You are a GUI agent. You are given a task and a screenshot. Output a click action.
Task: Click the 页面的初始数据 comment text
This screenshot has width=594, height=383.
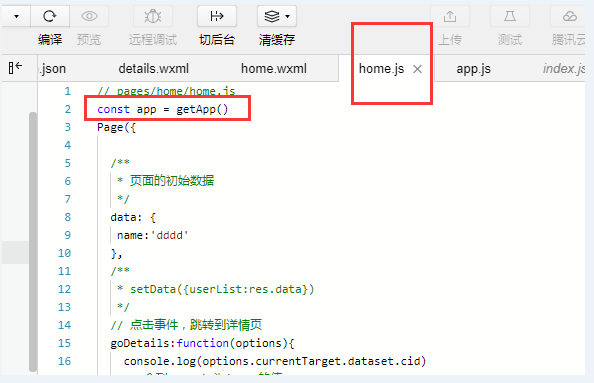172,181
